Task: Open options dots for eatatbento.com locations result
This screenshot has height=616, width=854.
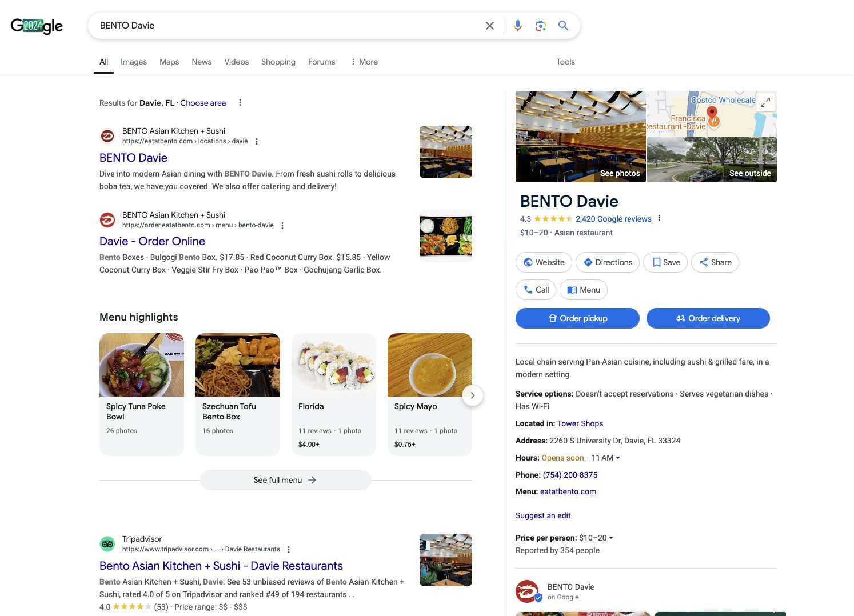Action: click(x=257, y=142)
